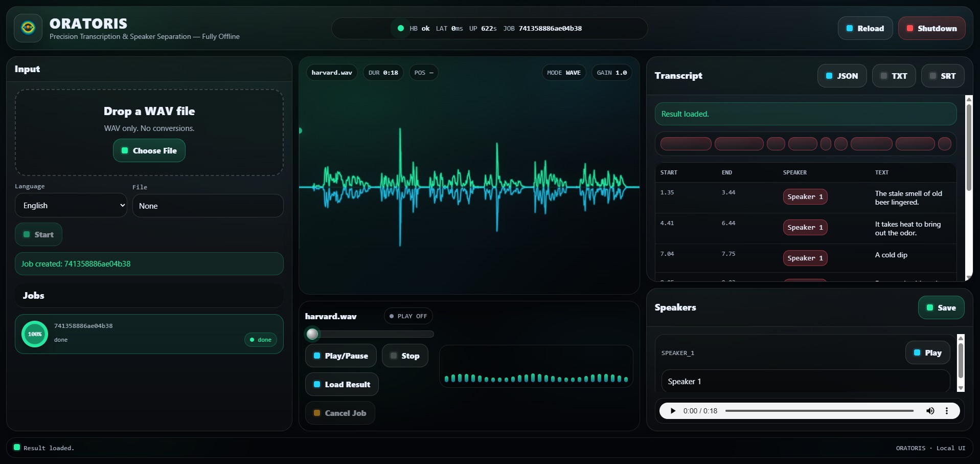Select the JSON export format tab
Viewport: 980px width, 464px height.
click(x=841, y=76)
